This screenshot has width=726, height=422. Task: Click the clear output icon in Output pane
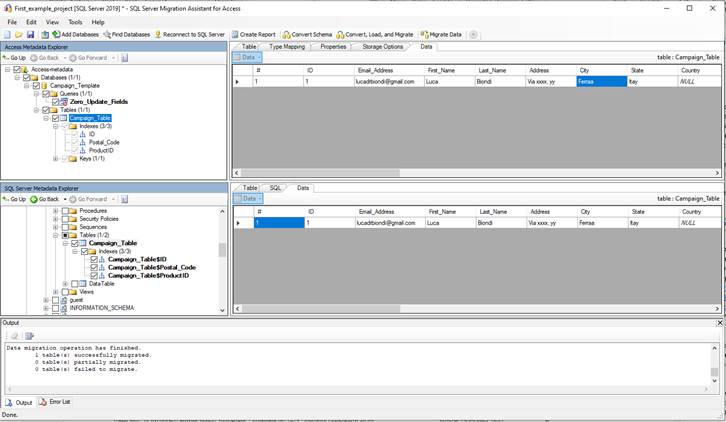click(15, 336)
